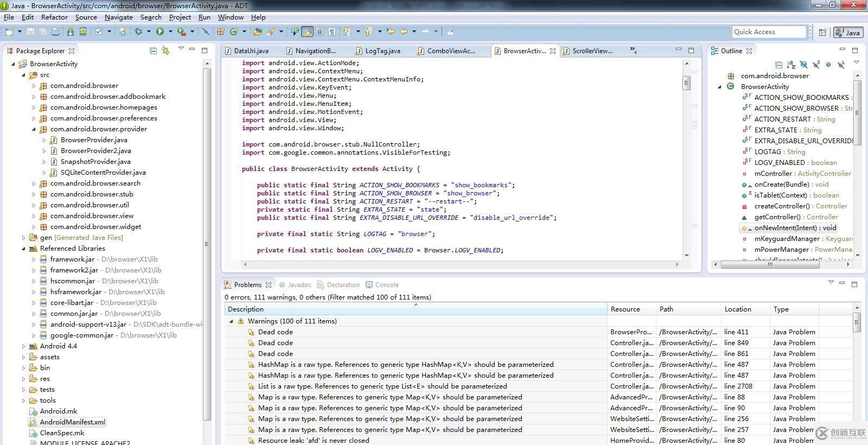Switch to the Java perspective button
Viewport: 868px width, 445px height.
[848, 32]
